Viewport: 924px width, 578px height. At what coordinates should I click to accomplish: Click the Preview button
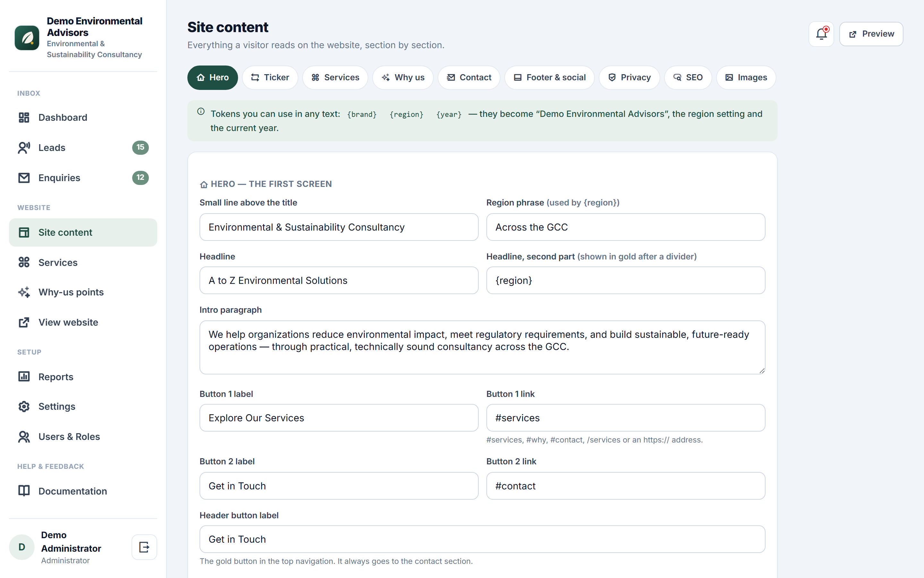tap(871, 34)
